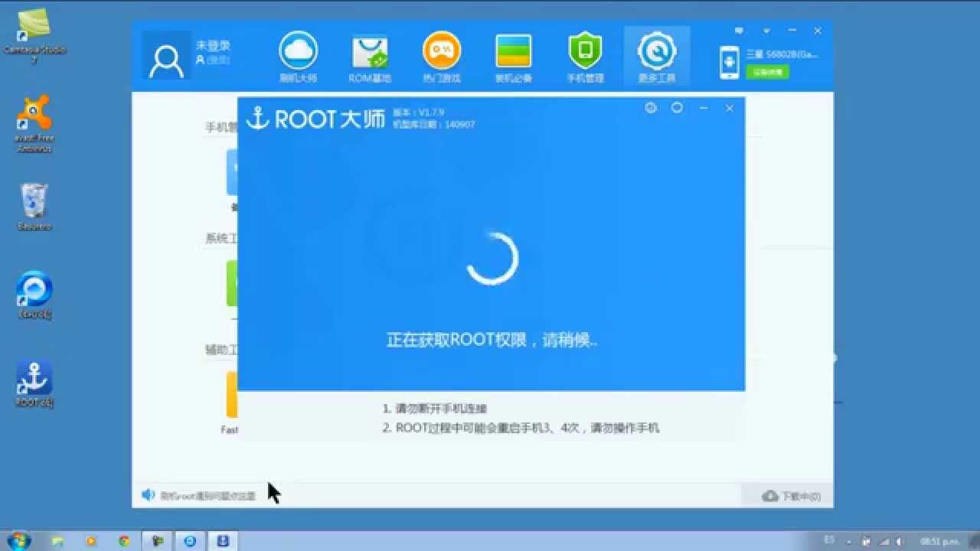Open the Windows Start menu
Image resolution: width=980 pixels, height=551 pixels.
(x=17, y=540)
